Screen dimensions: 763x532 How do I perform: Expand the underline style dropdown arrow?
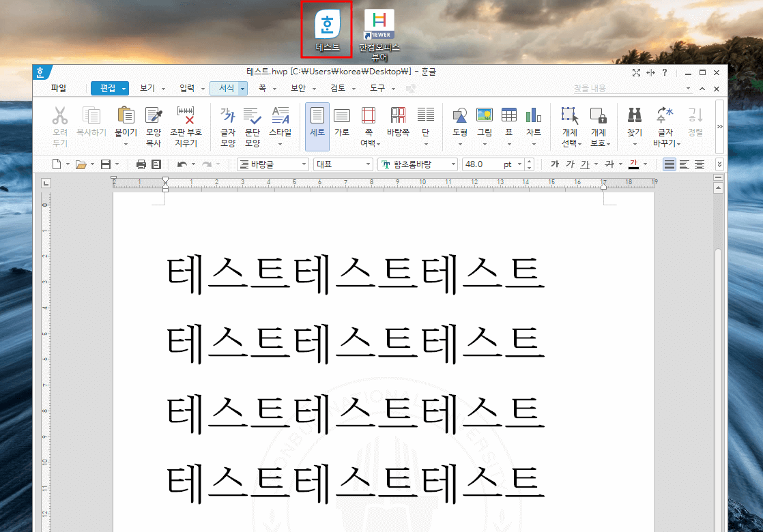click(x=596, y=164)
